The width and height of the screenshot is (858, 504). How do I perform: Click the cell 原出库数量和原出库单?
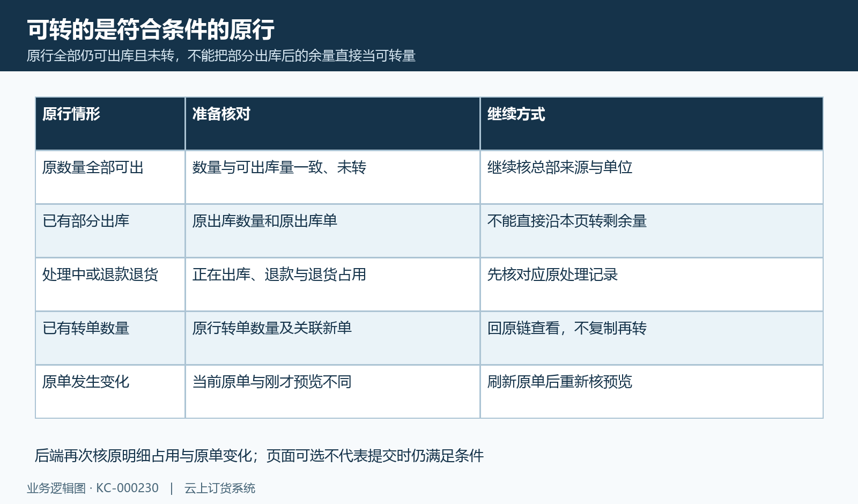pos(332,231)
